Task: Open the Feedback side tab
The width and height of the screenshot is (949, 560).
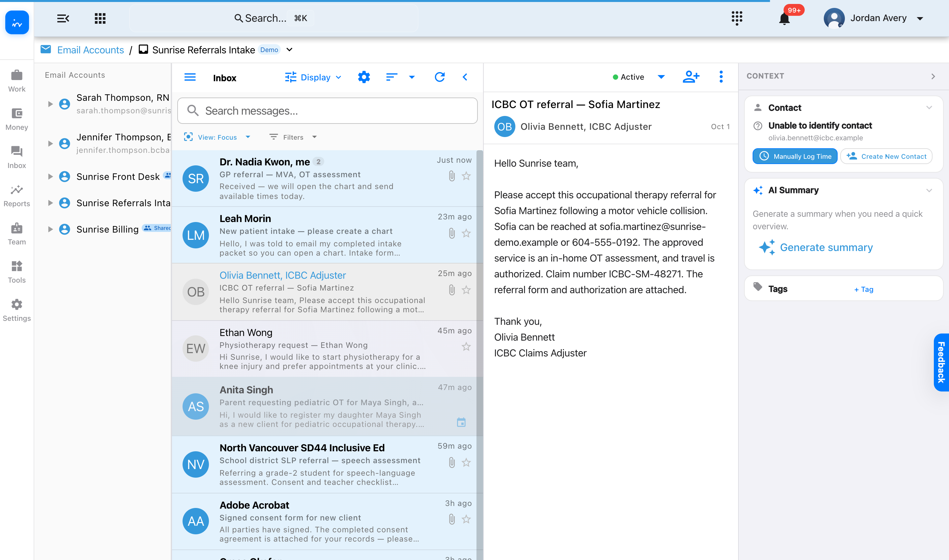Action: (x=941, y=362)
